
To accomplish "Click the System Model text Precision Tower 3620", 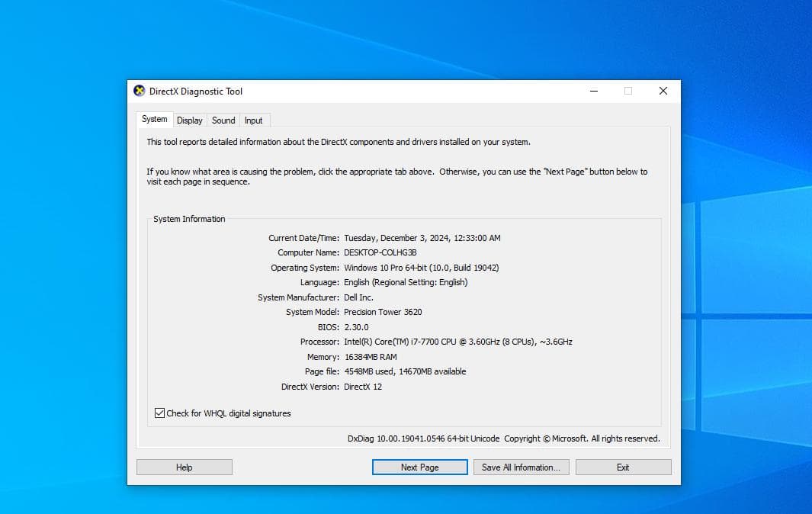I will click(x=384, y=312).
